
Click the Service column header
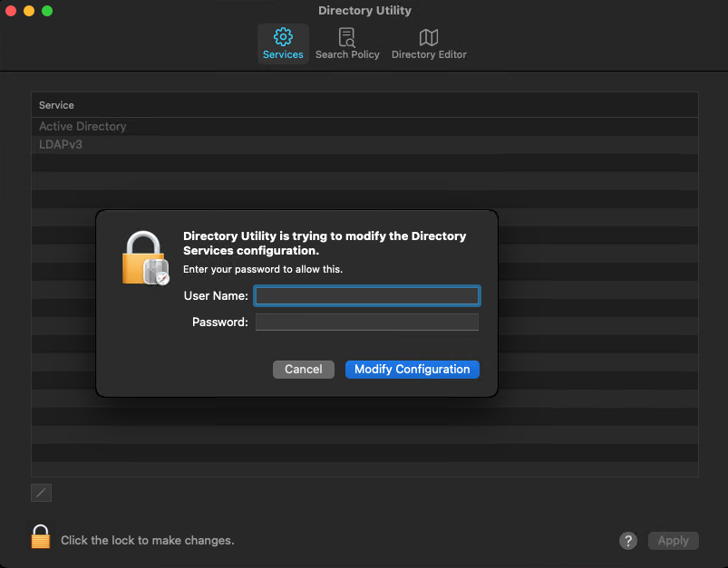(x=364, y=105)
